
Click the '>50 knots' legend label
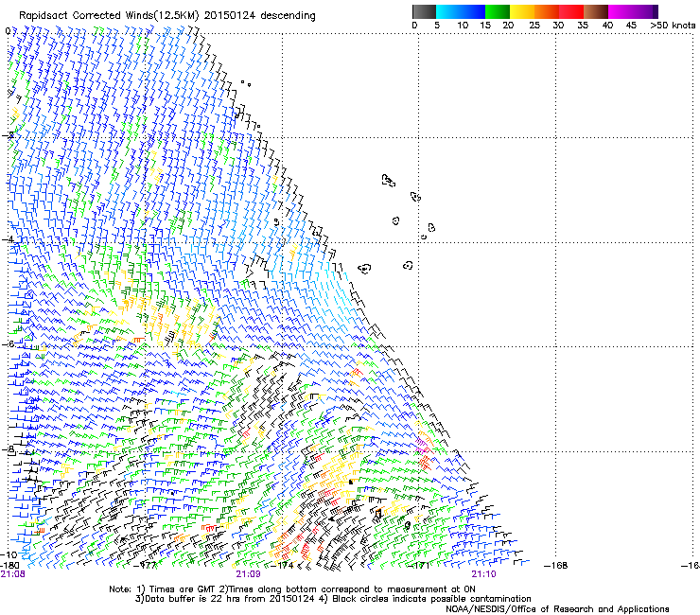[673, 26]
